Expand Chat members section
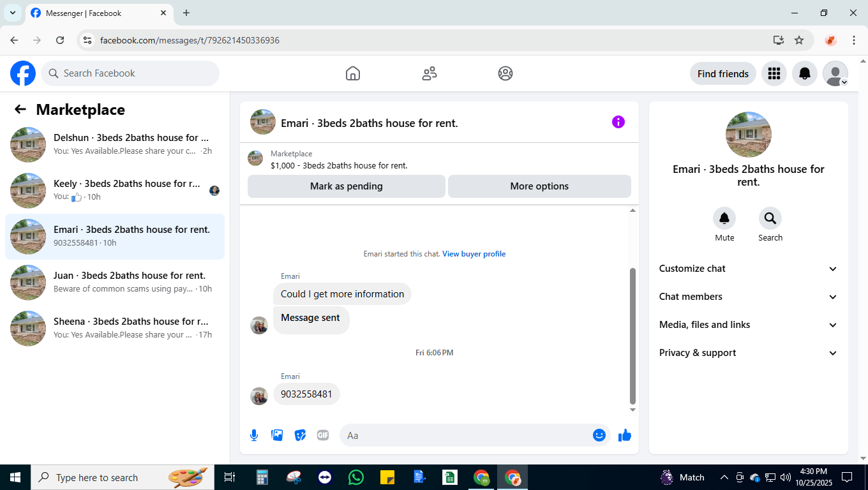The width and height of the screenshot is (868, 490). 749,297
